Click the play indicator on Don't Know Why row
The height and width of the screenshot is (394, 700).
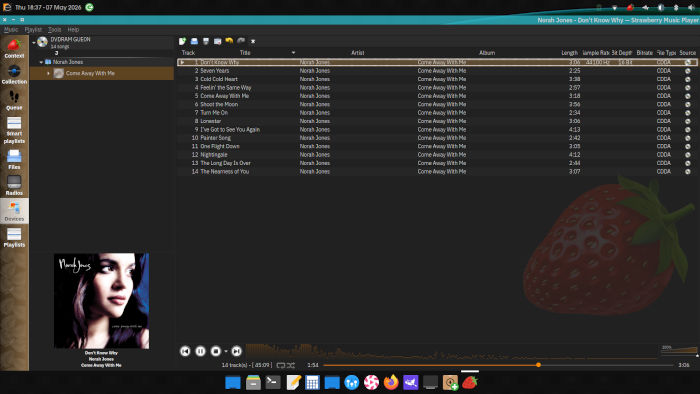click(182, 62)
